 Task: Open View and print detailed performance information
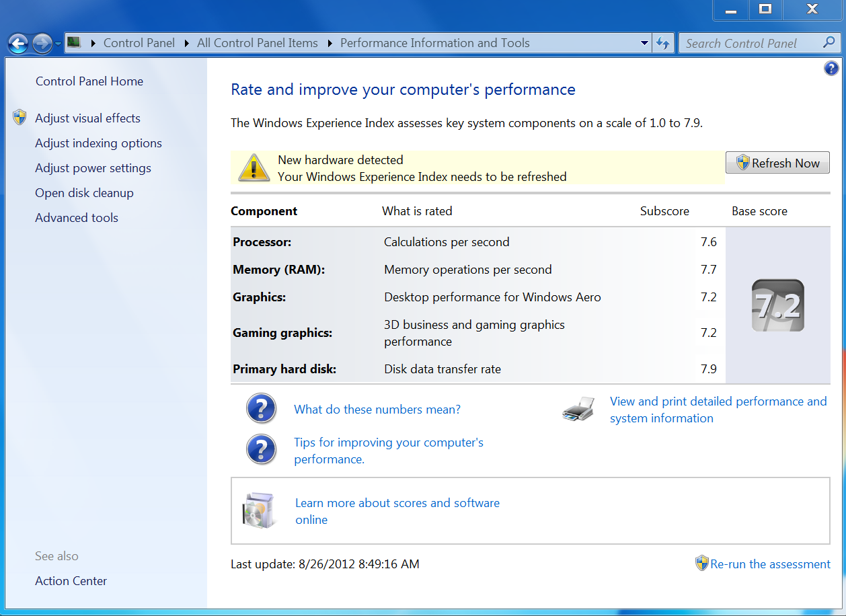click(x=718, y=410)
